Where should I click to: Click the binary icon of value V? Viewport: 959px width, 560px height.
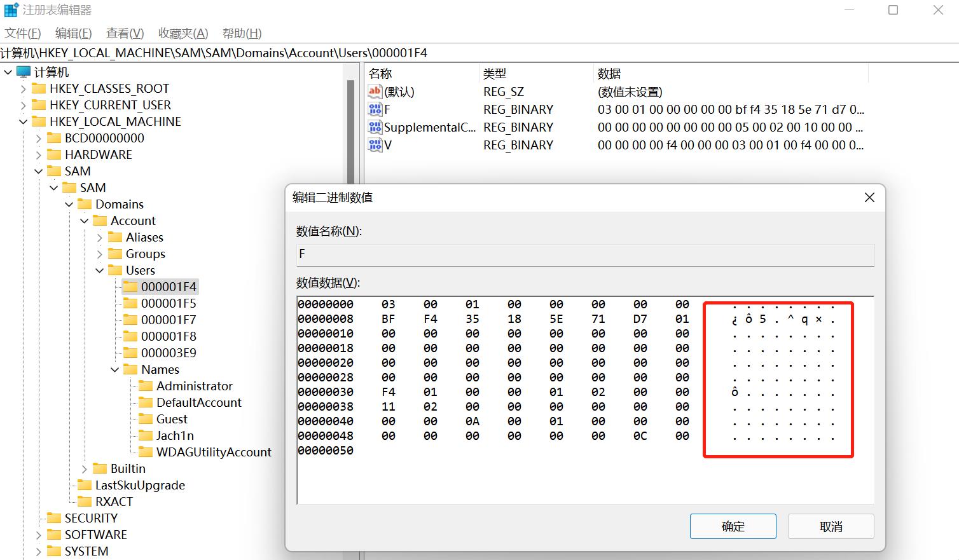coord(375,145)
